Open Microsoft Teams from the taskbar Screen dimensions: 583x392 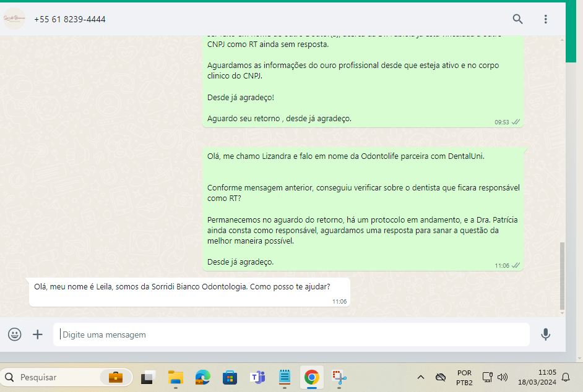(x=257, y=378)
